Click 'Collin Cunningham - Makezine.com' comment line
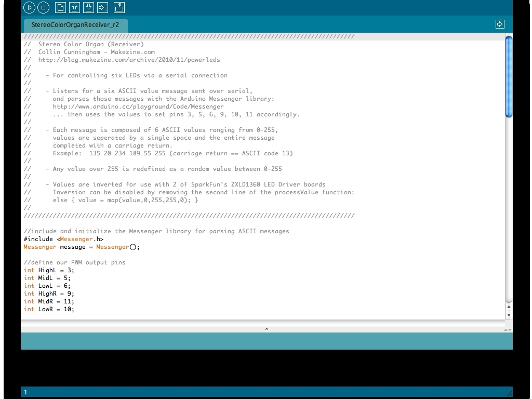This screenshot has width=532, height=399. coord(89,52)
